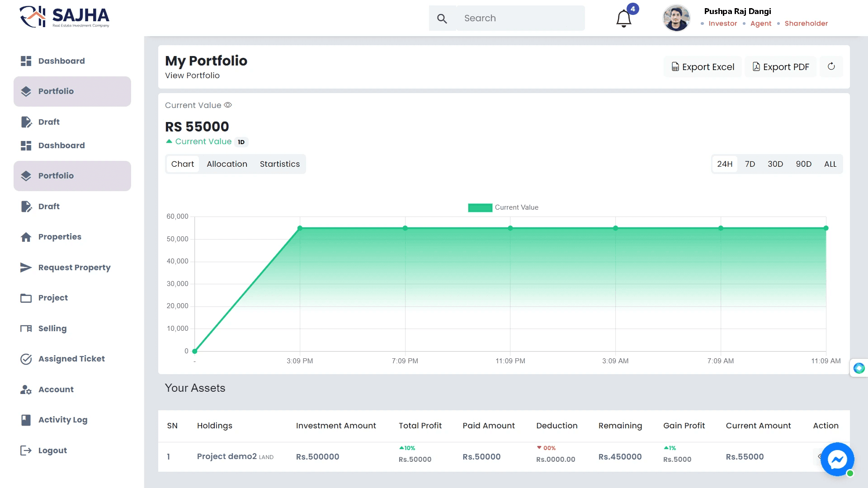
Task: Open Pushpa Raj Dangi's profile avatar
Action: tap(676, 18)
